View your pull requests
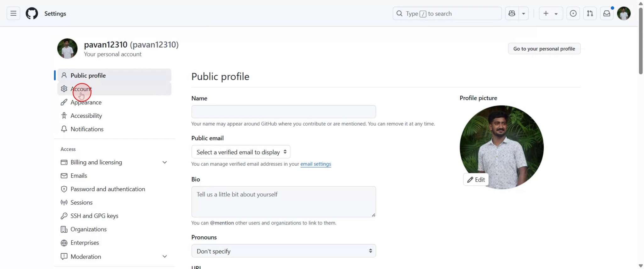 [590, 13]
